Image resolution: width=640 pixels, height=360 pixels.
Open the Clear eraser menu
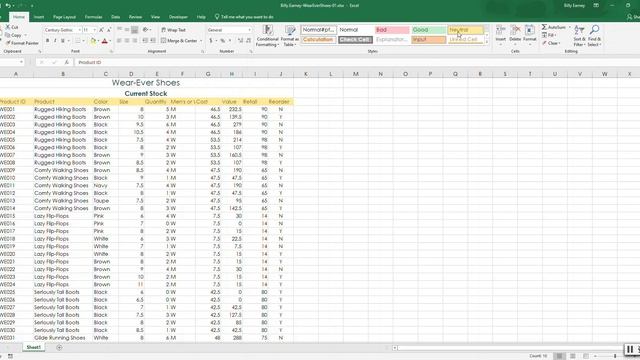coord(551,43)
